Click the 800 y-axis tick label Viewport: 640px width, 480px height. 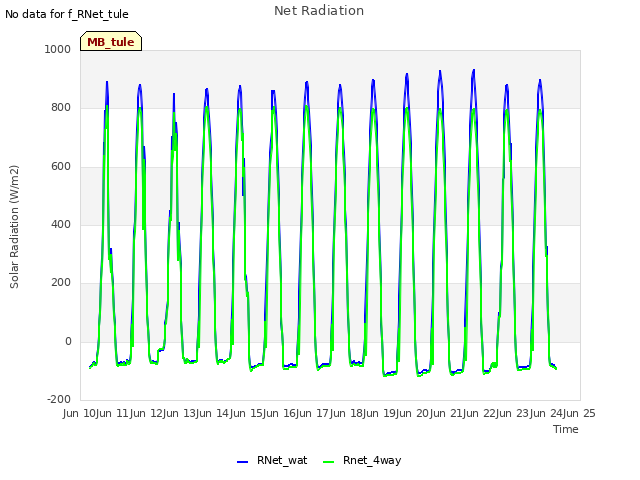pyautogui.click(x=61, y=108)
